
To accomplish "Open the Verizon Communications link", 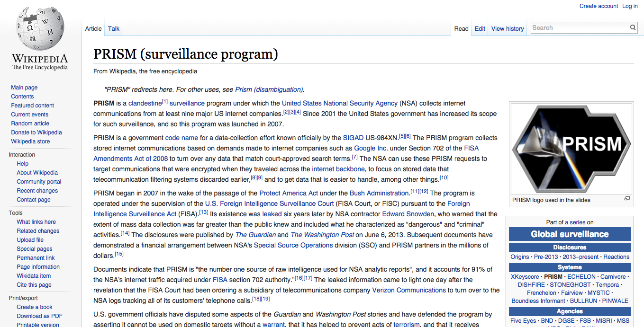I will [409, 290].
